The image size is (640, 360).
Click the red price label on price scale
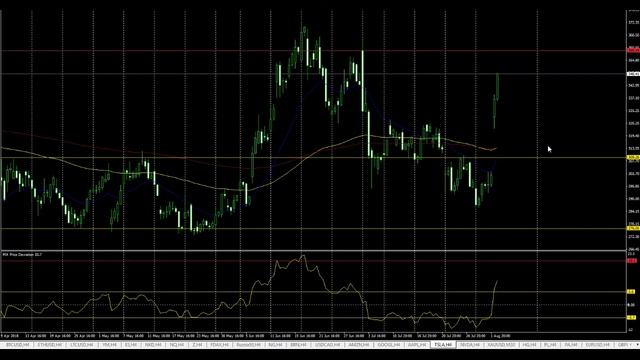click(633, 51)
